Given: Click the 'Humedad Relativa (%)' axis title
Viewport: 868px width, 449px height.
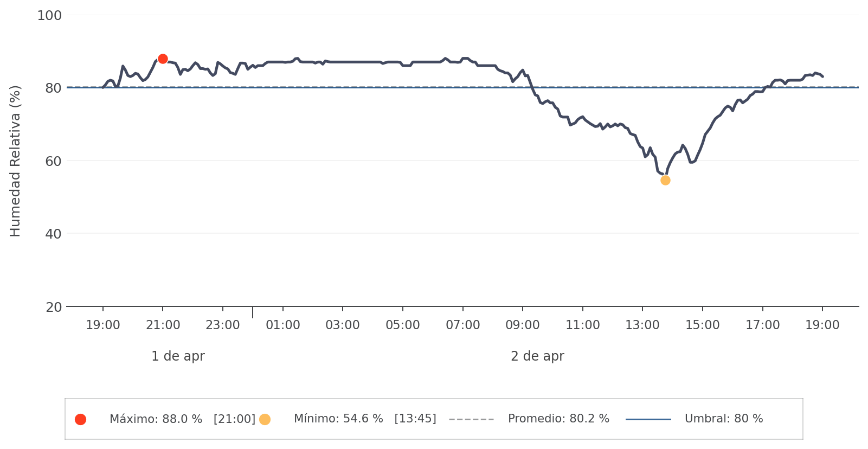Looking at the screenshot, I should pyautogui.click(x=15, y=161).
